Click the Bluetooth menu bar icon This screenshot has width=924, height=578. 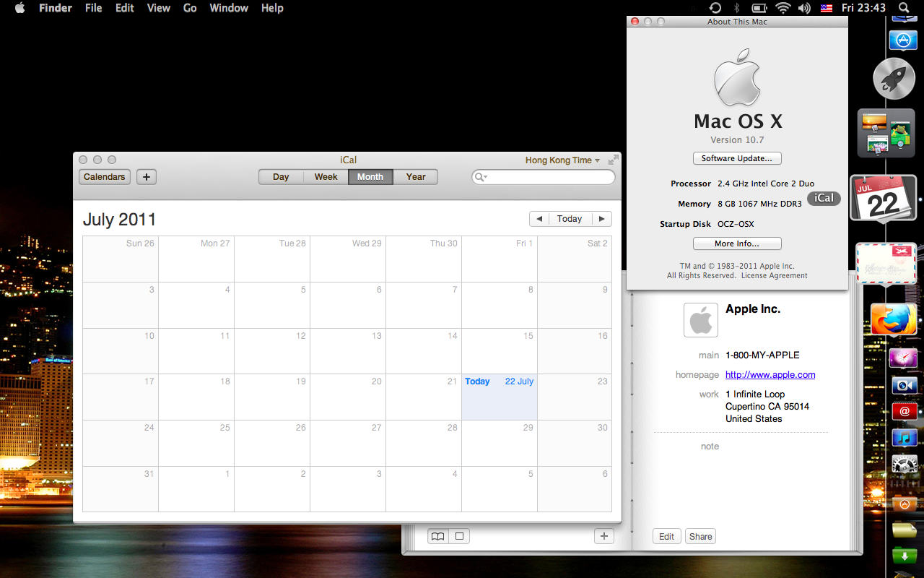coord(737,8)
